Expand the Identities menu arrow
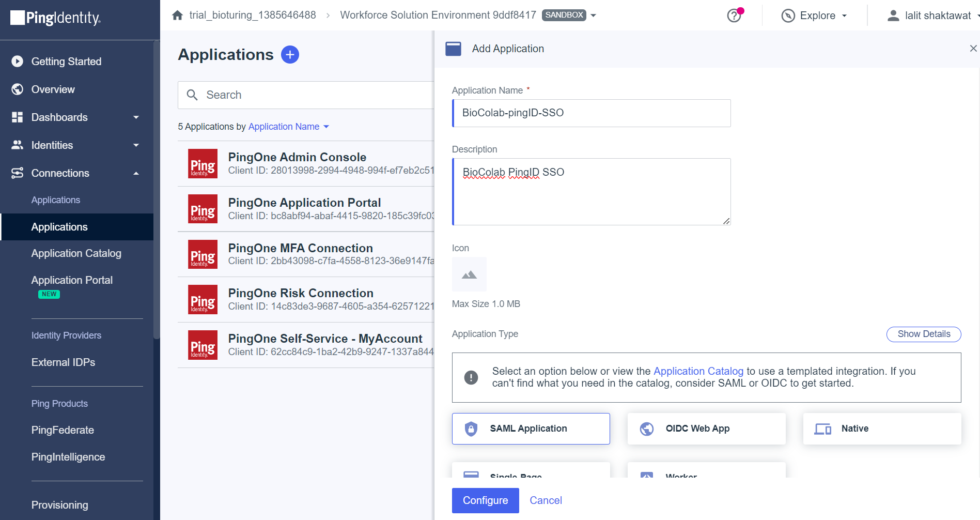The height and width of the screenshot is (520, 980). (136, 145)
